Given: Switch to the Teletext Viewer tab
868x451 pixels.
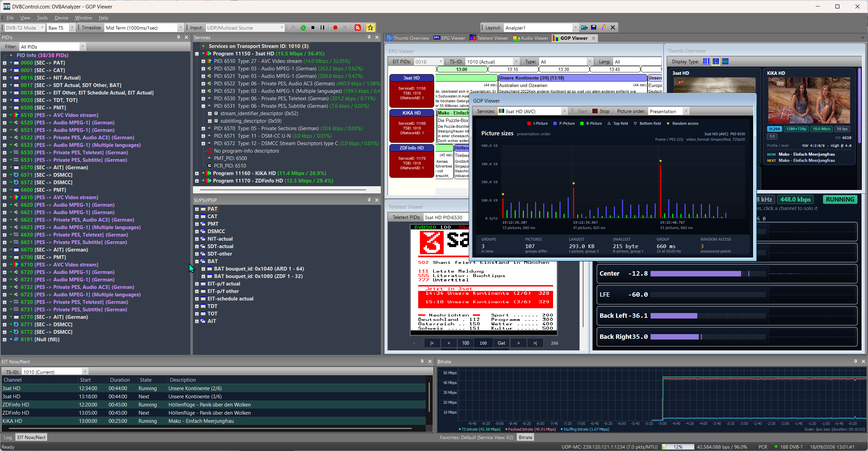Looking at the screenshot, I should 489,38.
